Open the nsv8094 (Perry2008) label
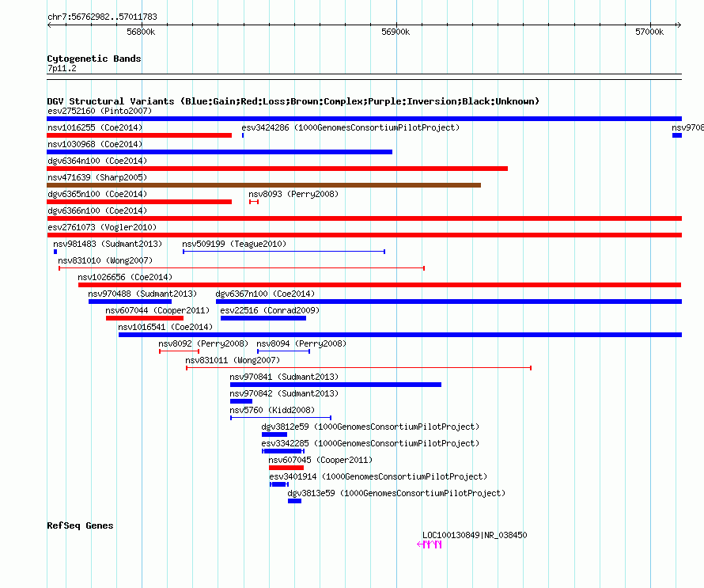Image resolution: width=704 pixels, height=588 pixels. (301, 343)
